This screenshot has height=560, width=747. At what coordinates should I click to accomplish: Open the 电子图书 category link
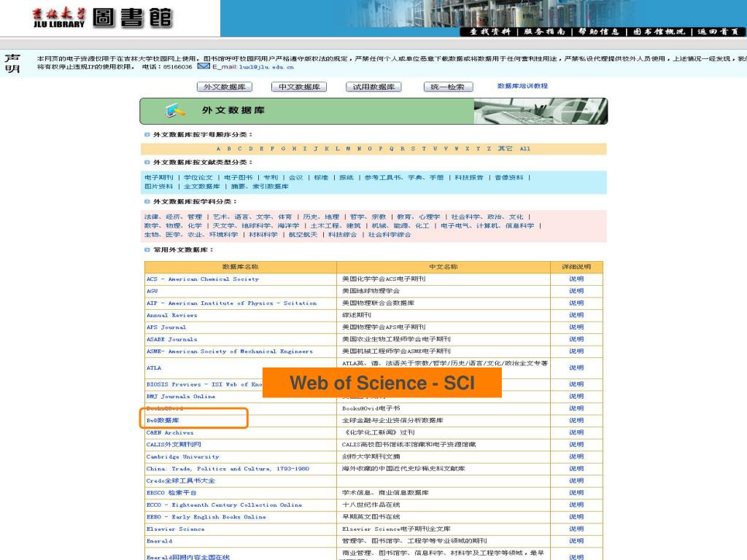(239, 177)
